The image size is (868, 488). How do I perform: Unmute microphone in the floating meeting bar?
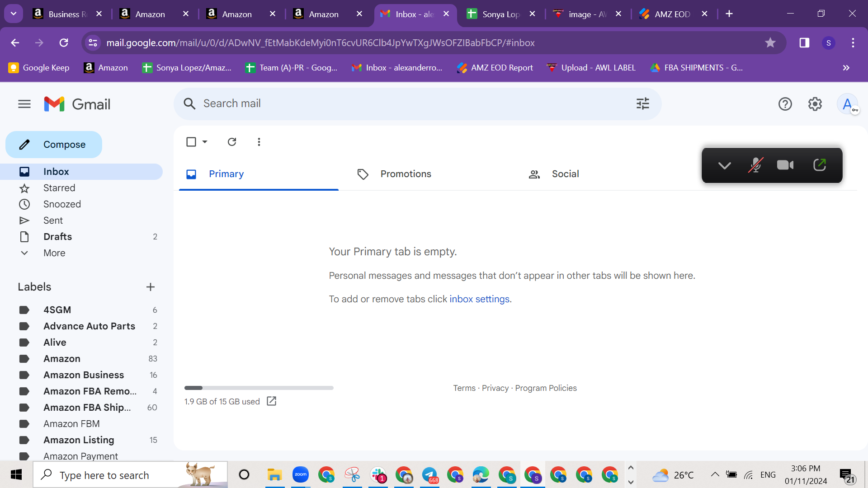(755, 165)
